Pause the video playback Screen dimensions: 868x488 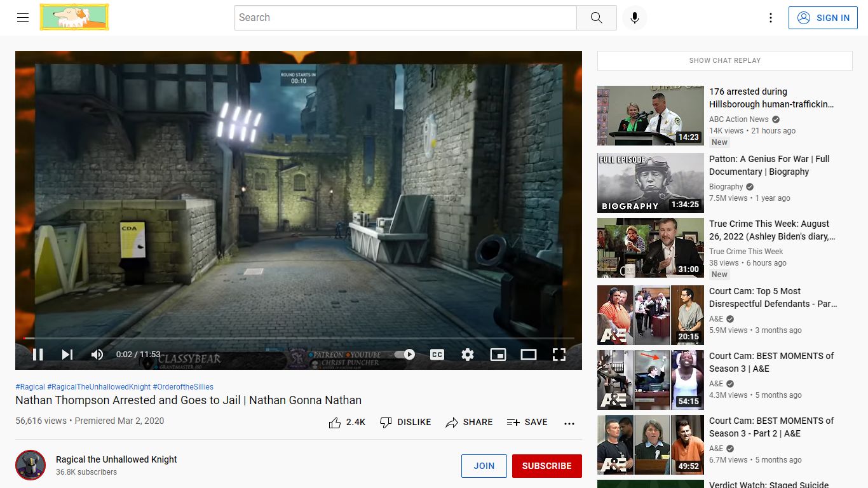[38, 355]
